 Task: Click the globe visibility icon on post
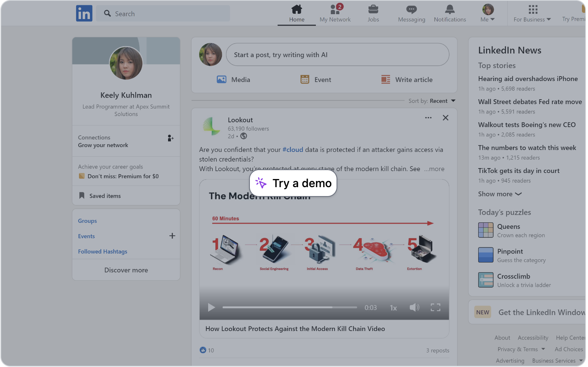click(x=243, y=136)
